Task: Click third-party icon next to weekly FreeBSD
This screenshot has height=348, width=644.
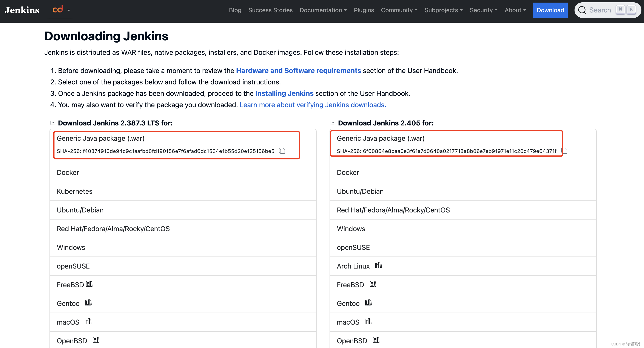Action: click(373, 284)
